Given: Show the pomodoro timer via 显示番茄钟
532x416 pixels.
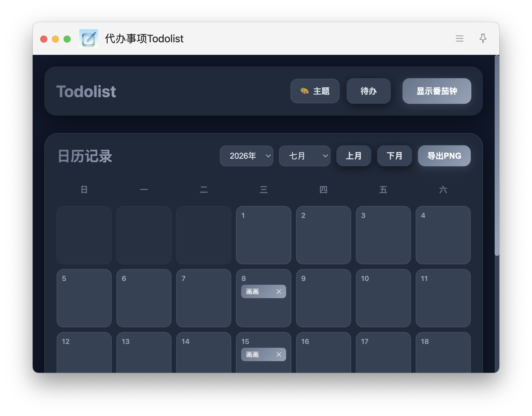Looking at the screenshot, I should [x=437, y=91].
